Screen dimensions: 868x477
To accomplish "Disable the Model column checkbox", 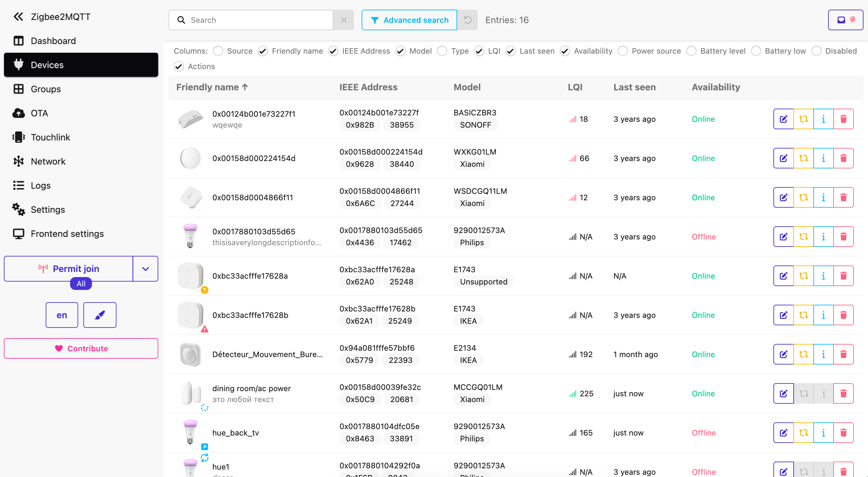I will pyautogui.click(x=400, y=51).
